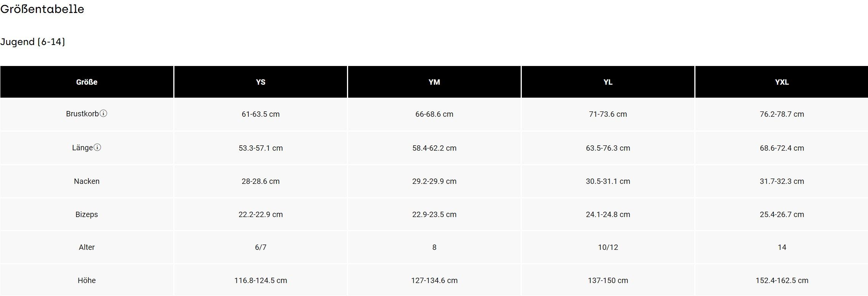Click the YL size column header
The width and height of the screenshot is (868, 296).
coord(608,82)
